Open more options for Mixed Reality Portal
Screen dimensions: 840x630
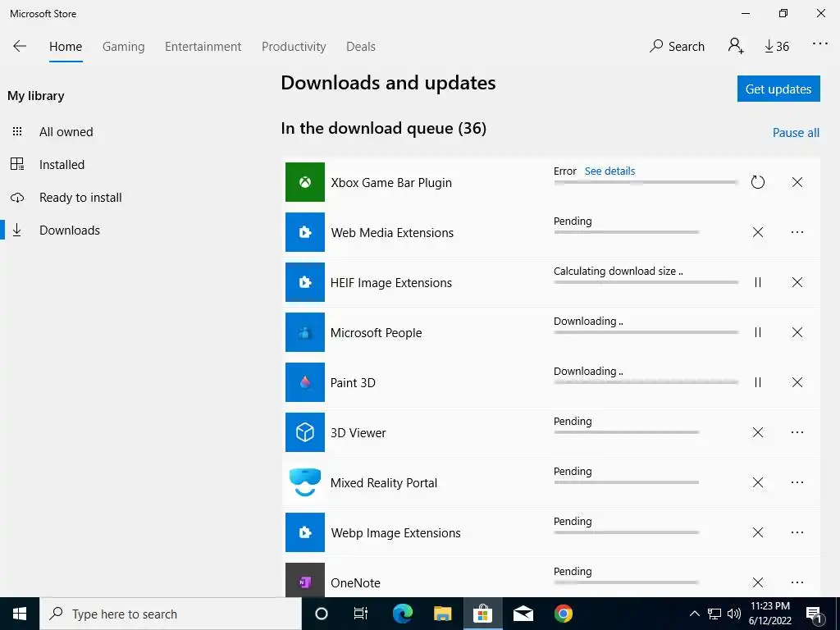coord(797,482)
